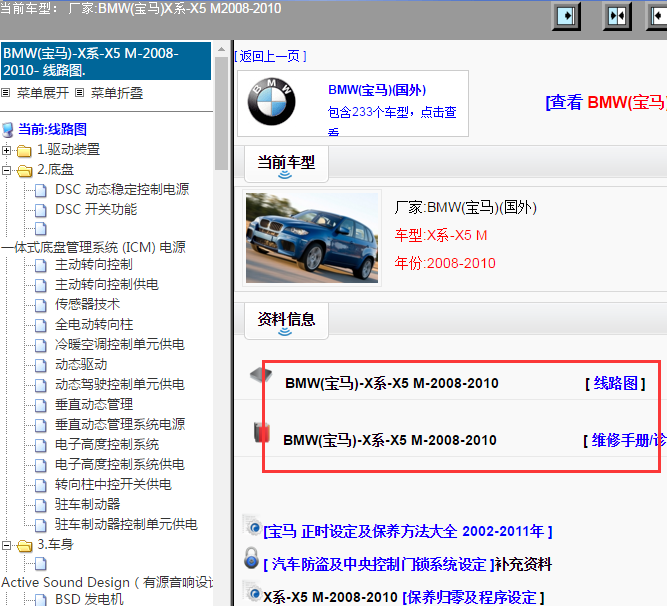Select 当前:线路图 tree root

(52, 129)
